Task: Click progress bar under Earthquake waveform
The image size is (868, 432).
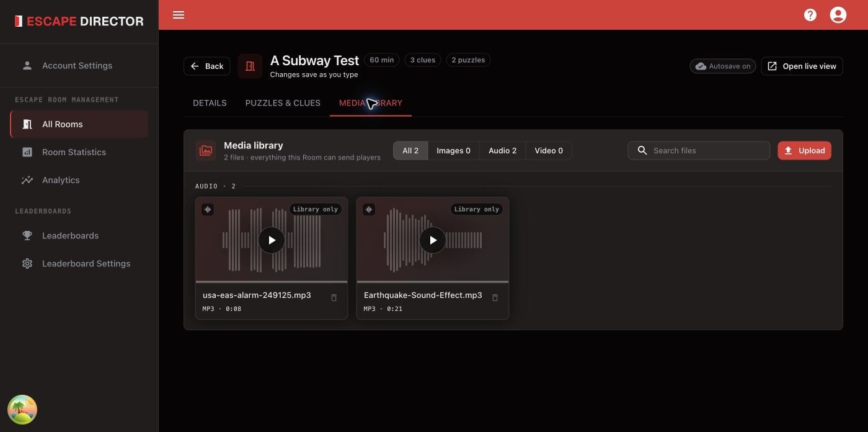Action: click(433, 282)
